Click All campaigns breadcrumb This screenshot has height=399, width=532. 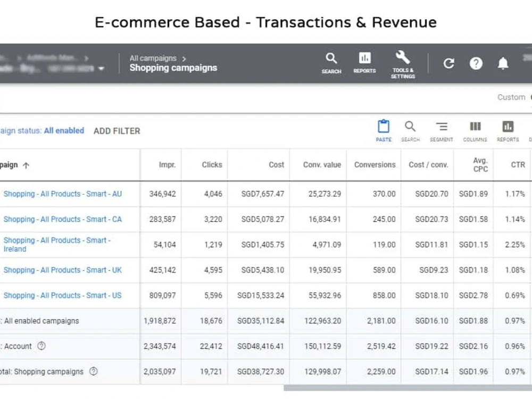[153, 59]
